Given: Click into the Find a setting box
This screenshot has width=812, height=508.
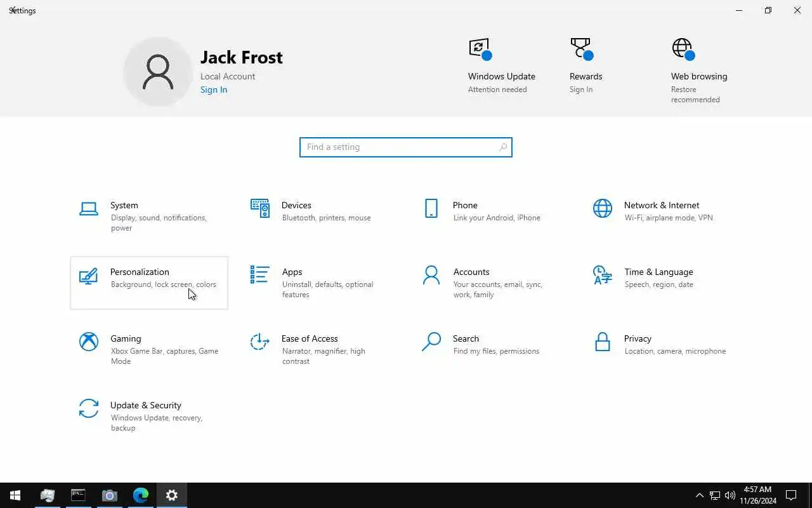Looking at the screenshot, I should click(406, 147).
